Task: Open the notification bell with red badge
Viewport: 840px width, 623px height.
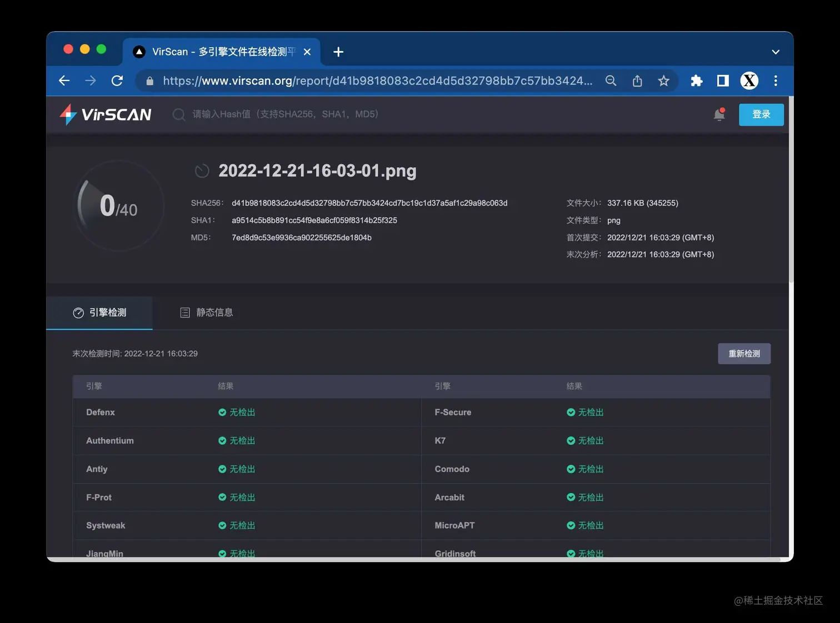Action: (x=719, y=114)
